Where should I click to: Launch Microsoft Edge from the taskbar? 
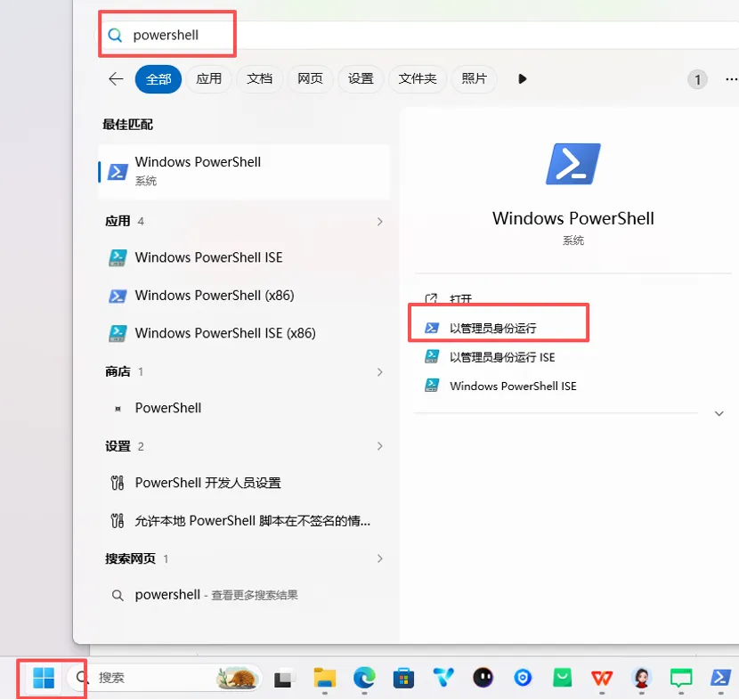click(364, 679)
